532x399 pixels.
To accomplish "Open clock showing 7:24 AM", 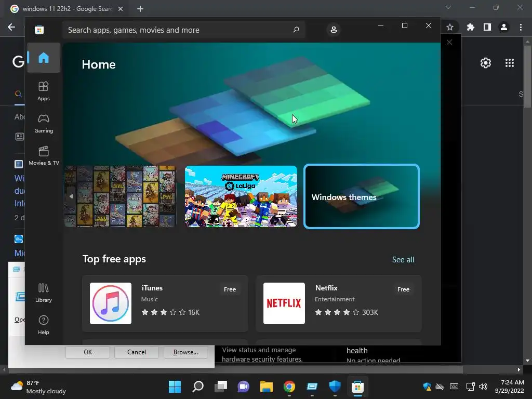I will [x=509, y=387].
